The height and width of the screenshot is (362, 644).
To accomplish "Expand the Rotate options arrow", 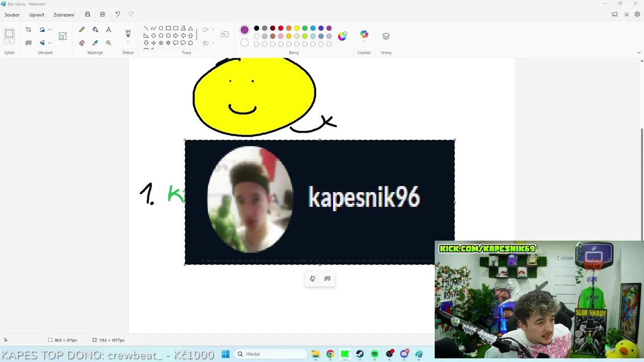I will pyautogui.click(x=49, y=30).
